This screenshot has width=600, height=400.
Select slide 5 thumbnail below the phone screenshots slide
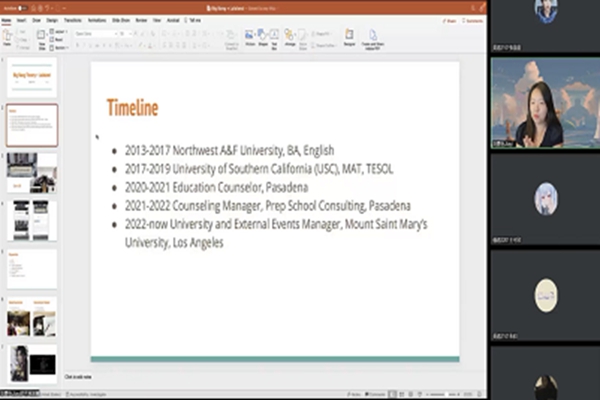pos(32,269)
